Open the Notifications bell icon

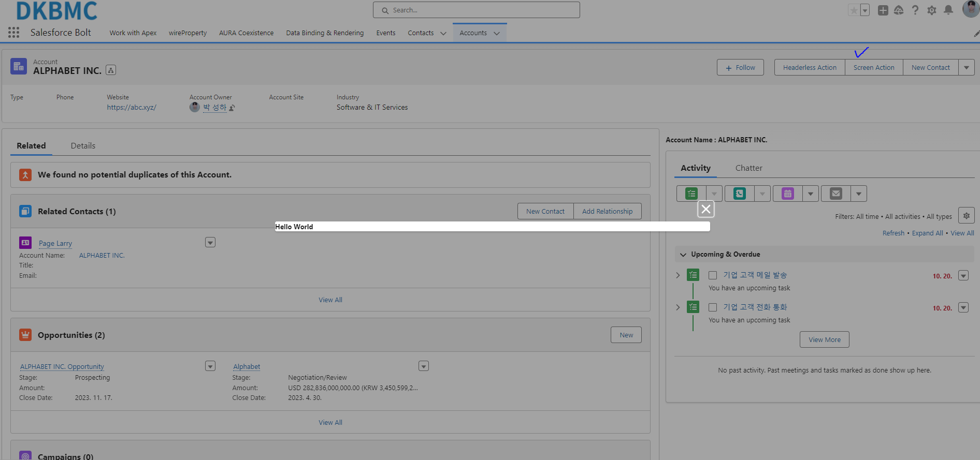click(948, 10)
